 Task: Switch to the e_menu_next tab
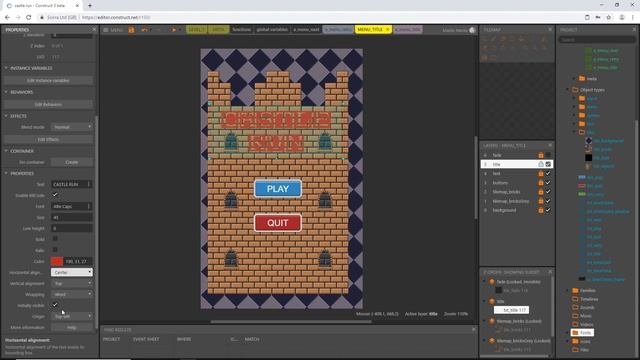point(306,30)
